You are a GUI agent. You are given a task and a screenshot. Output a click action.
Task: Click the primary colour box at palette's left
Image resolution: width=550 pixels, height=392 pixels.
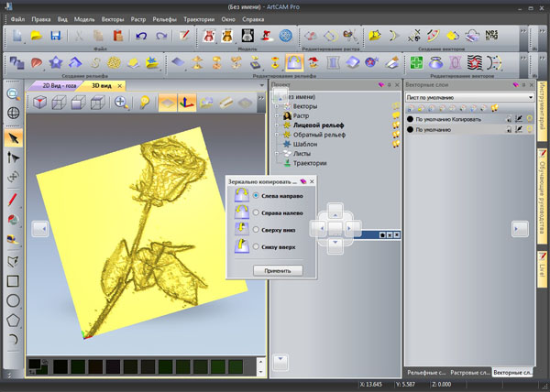(35, 365)
